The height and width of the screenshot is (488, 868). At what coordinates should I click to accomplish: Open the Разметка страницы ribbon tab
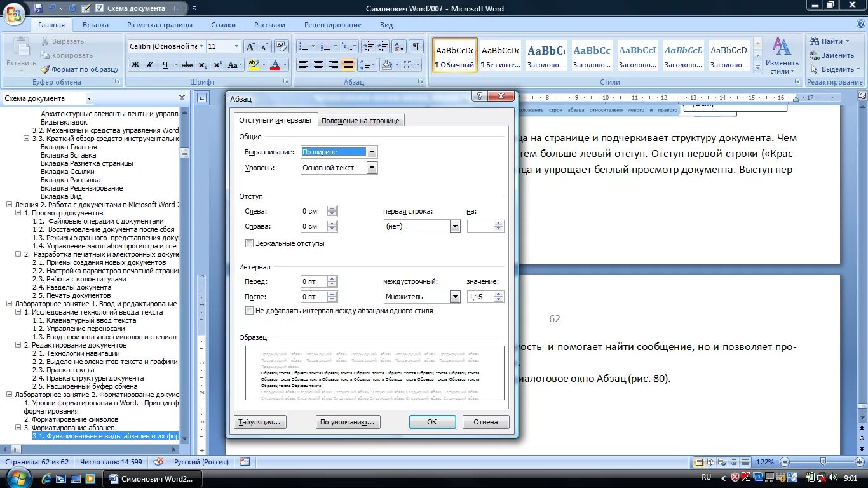[x=159, y=25]
